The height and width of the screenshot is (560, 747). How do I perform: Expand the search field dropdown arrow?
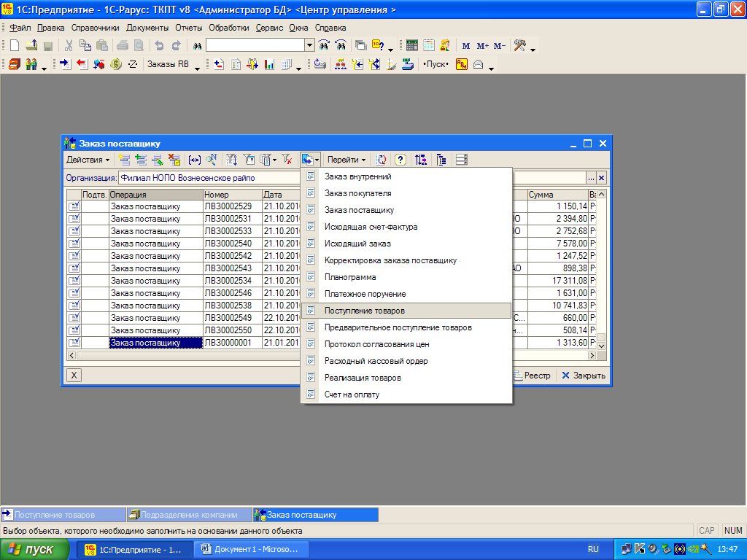pos(309,45)
